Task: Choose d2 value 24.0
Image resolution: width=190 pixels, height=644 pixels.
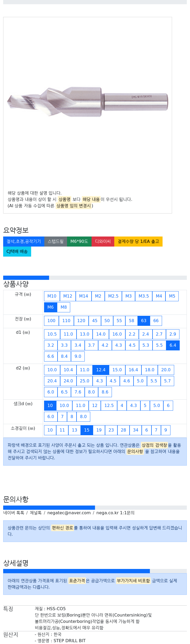Action: [x=68, y=381]
